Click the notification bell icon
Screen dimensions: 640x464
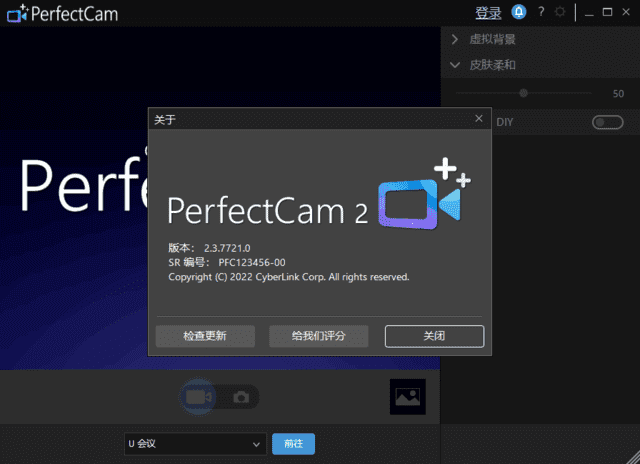pos(519,12)
